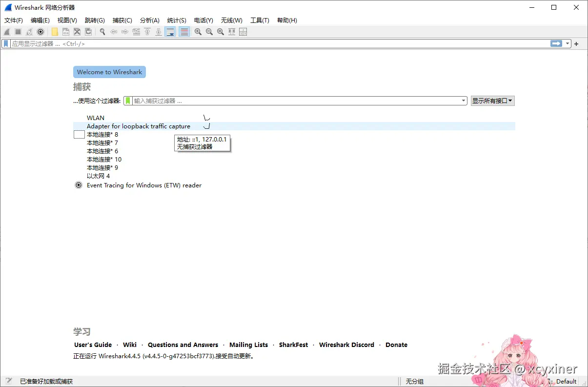The width and height of the screenshot is (588, 387).
Task: Click the reset layout toolbar icon
Action: click(243, 32)
